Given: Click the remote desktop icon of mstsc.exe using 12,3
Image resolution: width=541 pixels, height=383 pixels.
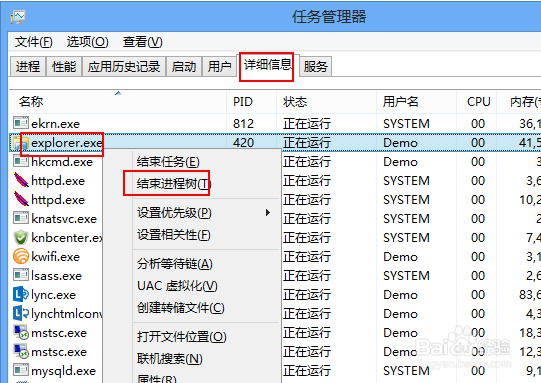Looking at the screenshot, I should coord(21,351).
